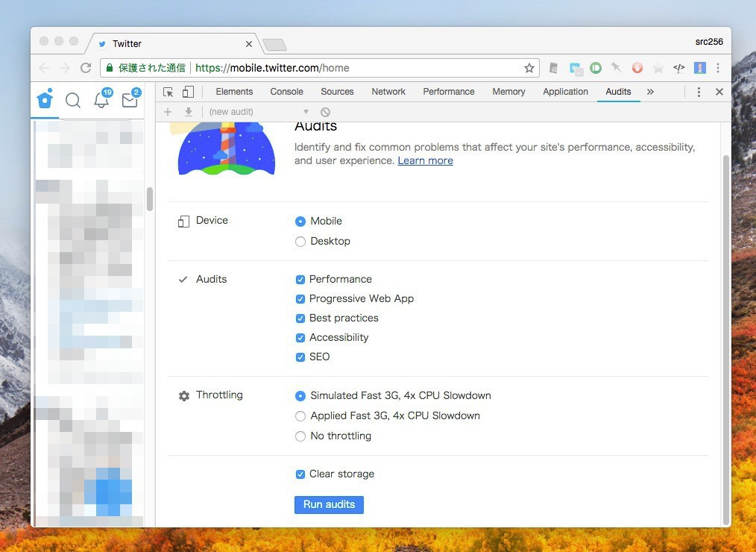Click the pin extension icon
This screenshot has width=756, height=552.
click(616, 68)
